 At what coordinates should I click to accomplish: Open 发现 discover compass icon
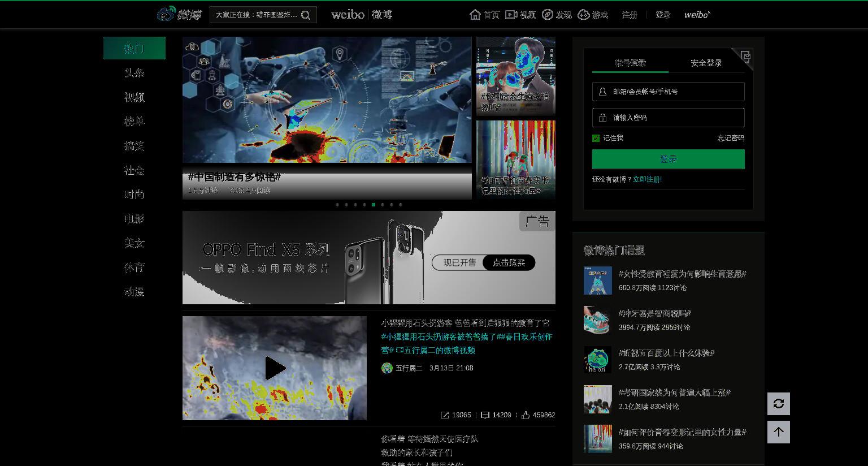547,15
